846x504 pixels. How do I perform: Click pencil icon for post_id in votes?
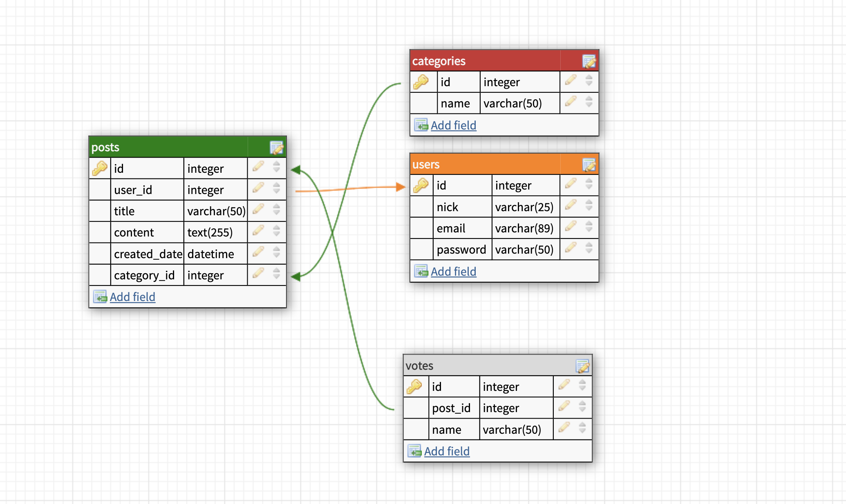pos(564,406)
